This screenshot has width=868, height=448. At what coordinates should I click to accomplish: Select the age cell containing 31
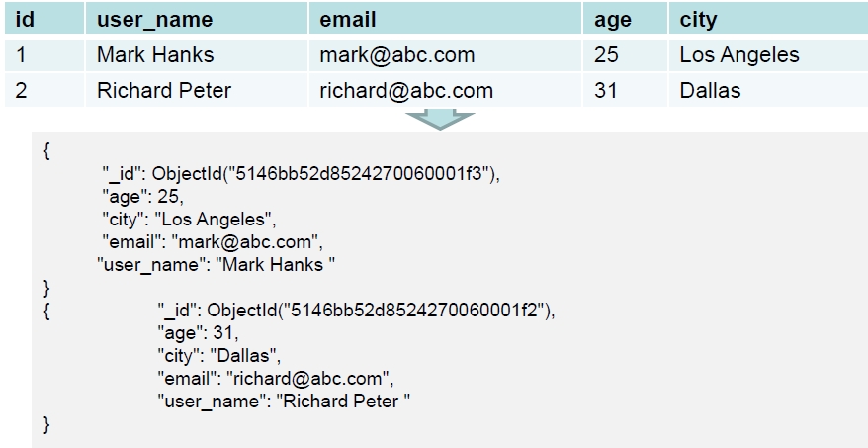point(606,91)
